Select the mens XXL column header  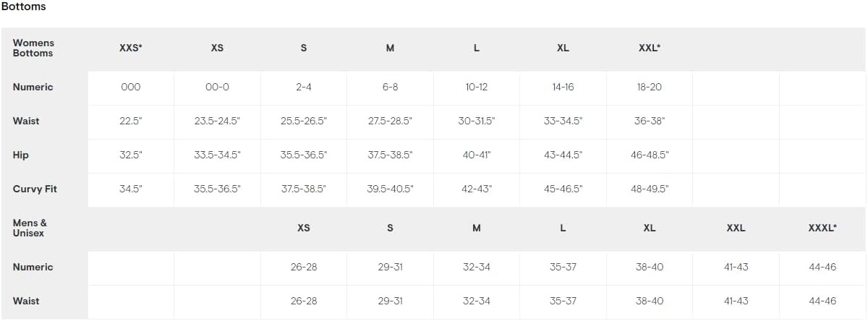point(736,228)
